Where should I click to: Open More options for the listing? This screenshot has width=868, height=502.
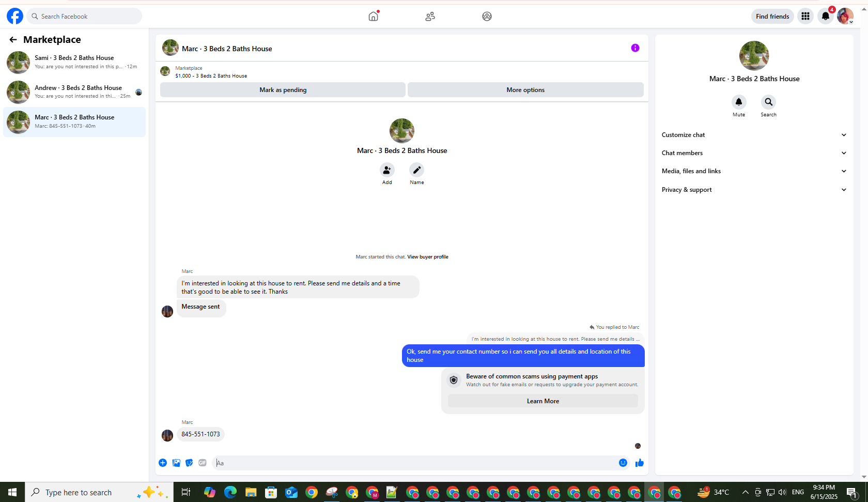point(525,90)
